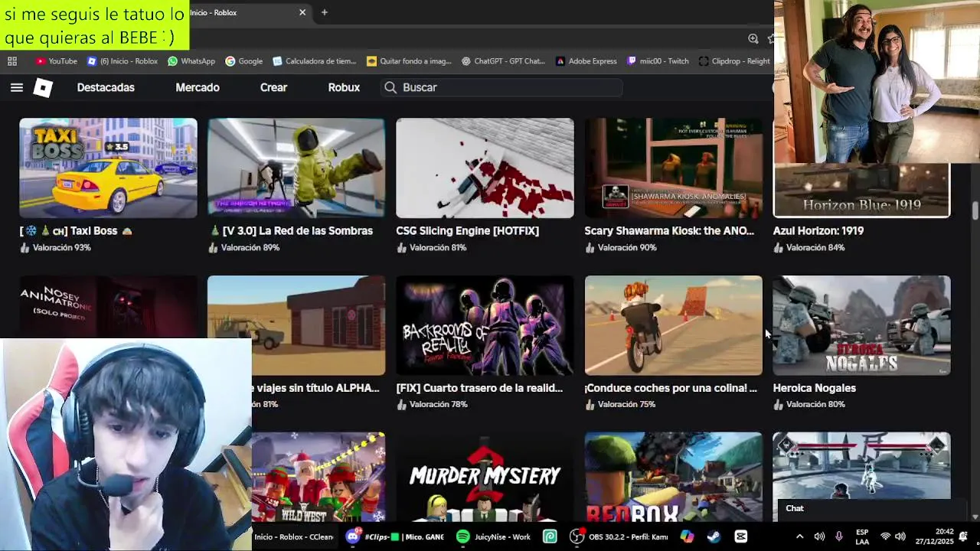
Task: Open the Roblox hamburger menu
Action: click(x=16, y=87)
